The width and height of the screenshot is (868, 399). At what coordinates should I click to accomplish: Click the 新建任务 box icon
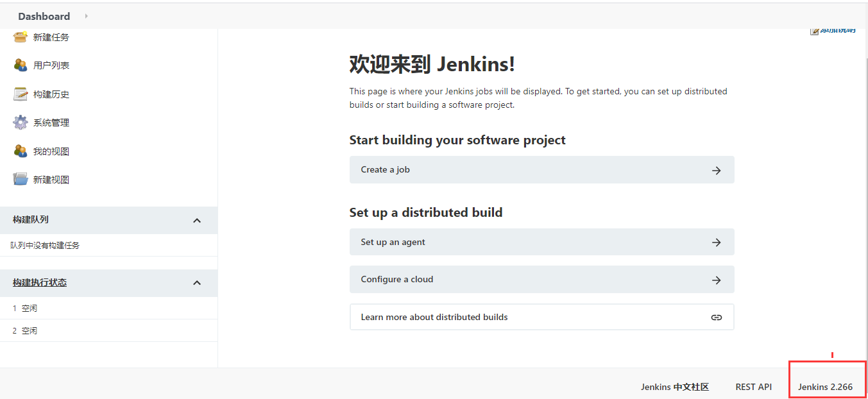[x=21, y=37]
